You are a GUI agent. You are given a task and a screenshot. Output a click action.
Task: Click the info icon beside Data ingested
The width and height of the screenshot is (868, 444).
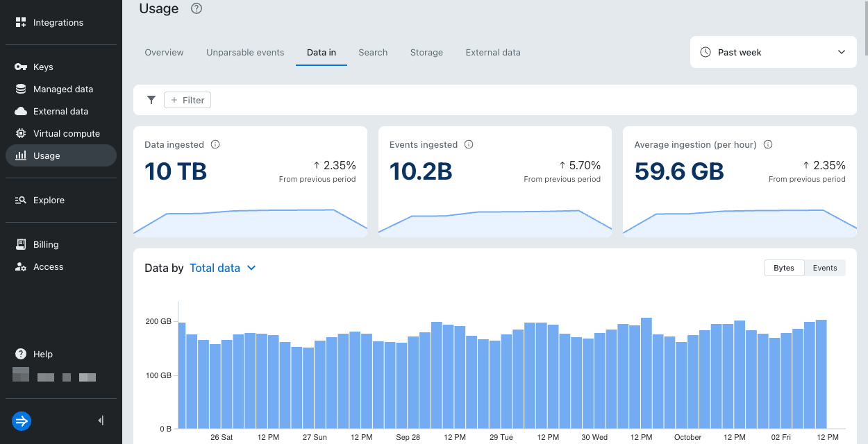point(215,144)
